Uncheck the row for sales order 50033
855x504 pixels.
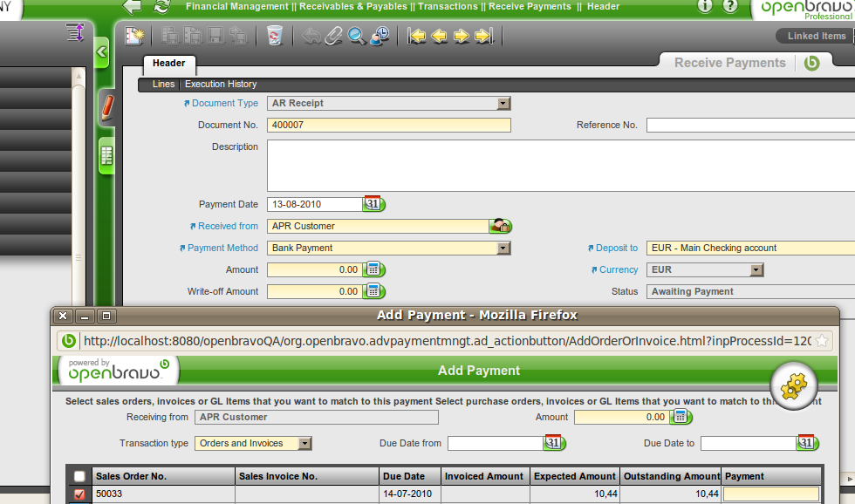[80, 494]
